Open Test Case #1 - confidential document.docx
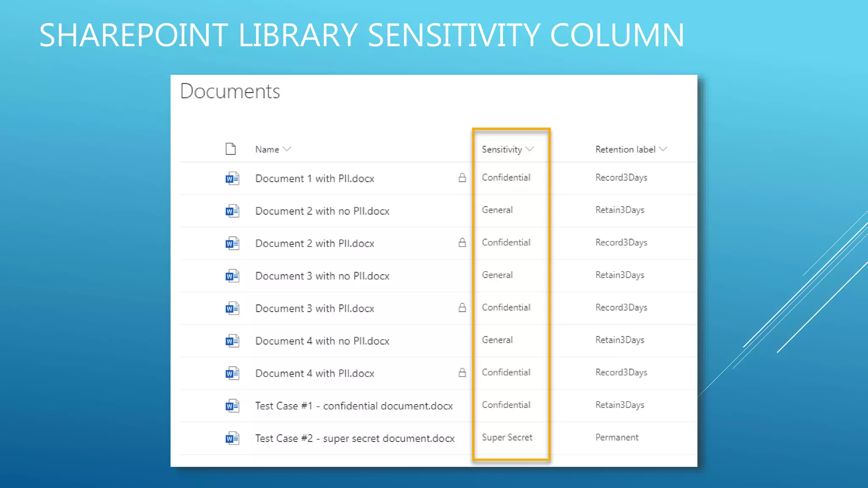This screenshot has width=868, height=488. pyautogui.click(x=354, y=406)
